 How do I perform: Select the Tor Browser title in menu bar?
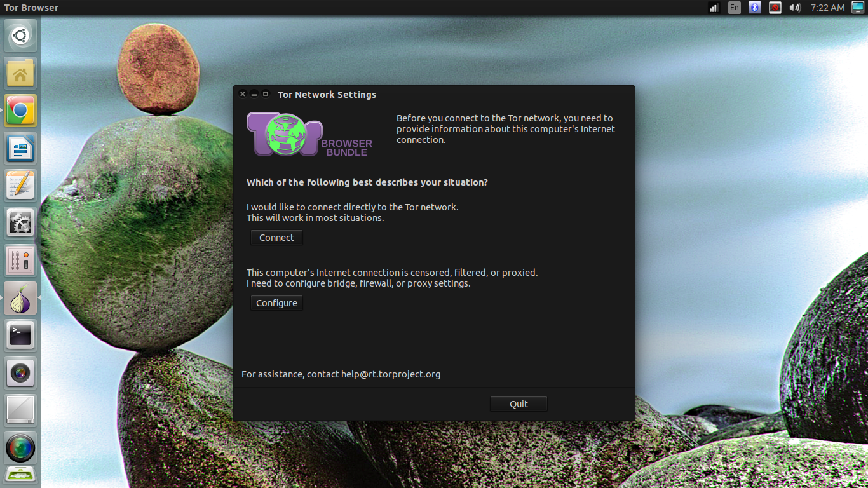(x=31, y=7)
